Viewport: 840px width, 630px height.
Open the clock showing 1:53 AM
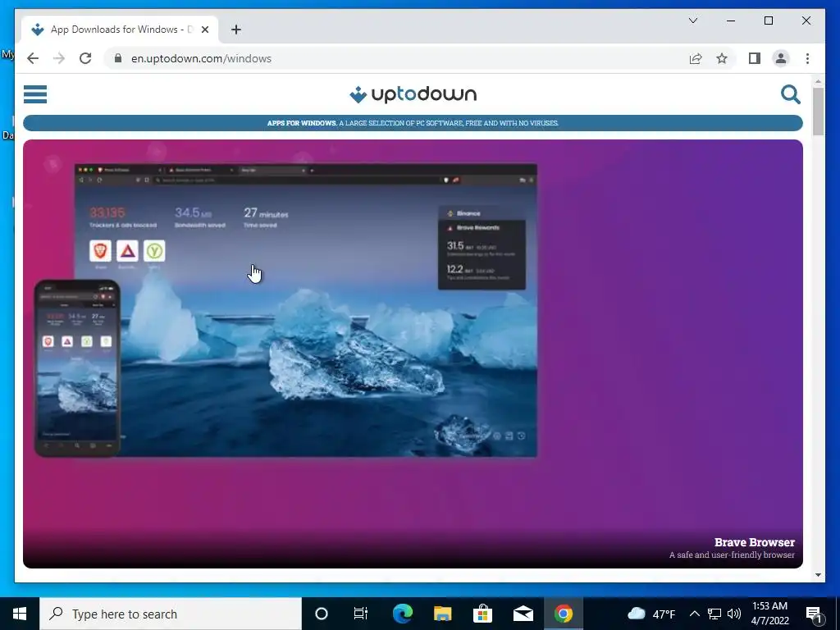pos(769,614)
